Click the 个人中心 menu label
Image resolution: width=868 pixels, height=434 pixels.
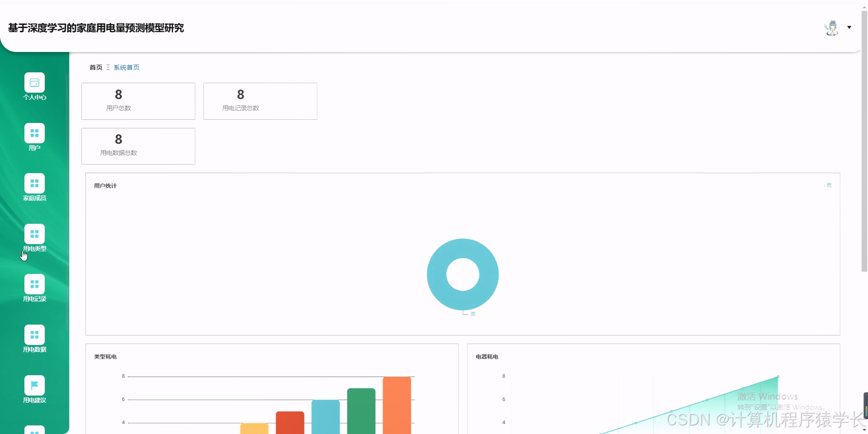34,97
